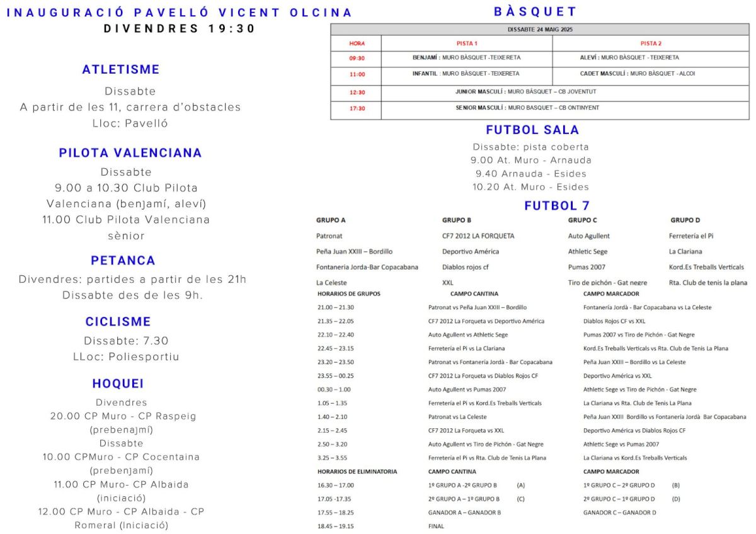Viewport: 756px width, 534px height.
Task: Click the HORARIOS DE ELIMINATORIA label
Action: 357,472
